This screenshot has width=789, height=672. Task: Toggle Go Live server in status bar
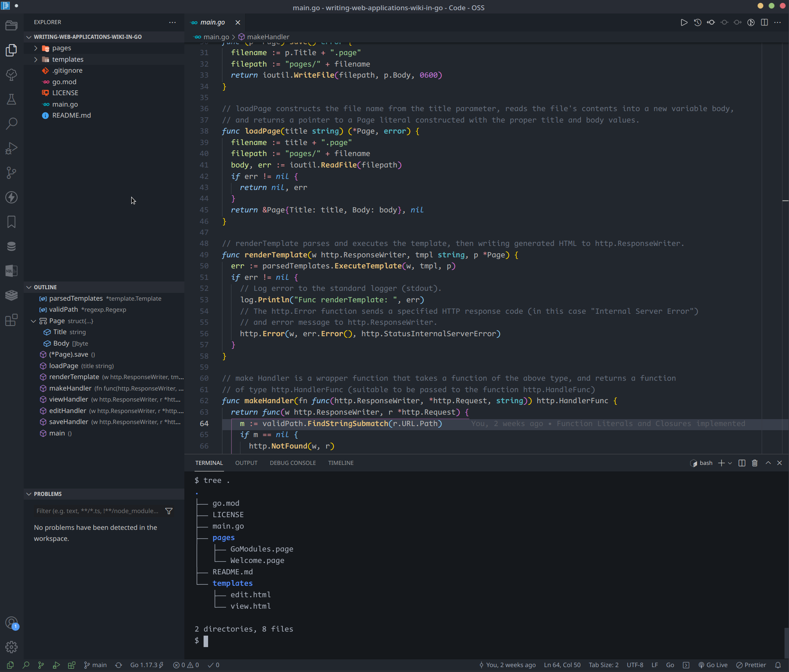713,665
